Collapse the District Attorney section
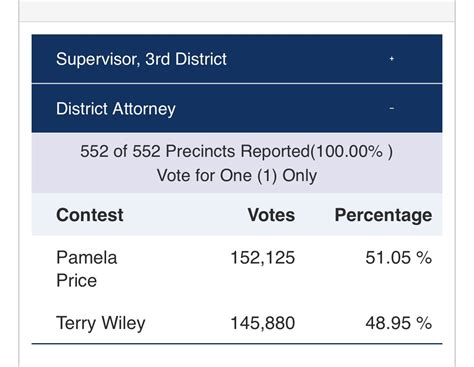The width and height of the screenshot is (474, 367). [x=237, y=108]
